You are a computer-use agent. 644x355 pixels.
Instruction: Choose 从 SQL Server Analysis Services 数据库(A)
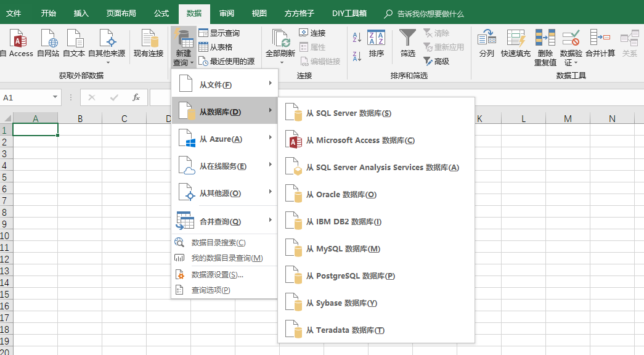click(376, 166)
